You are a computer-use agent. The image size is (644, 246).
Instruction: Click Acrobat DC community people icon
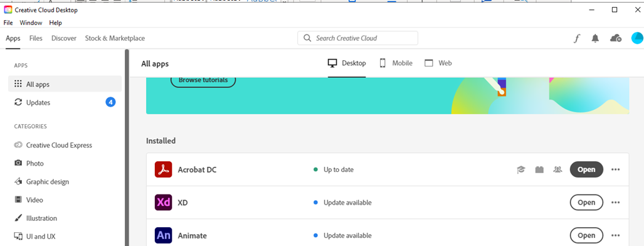coord(557,169)
